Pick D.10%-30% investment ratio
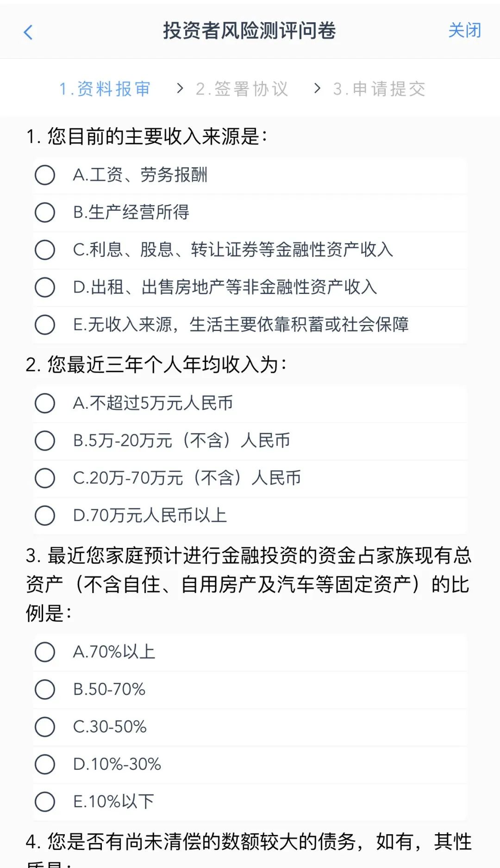500x868 pixels. (45, 764)
